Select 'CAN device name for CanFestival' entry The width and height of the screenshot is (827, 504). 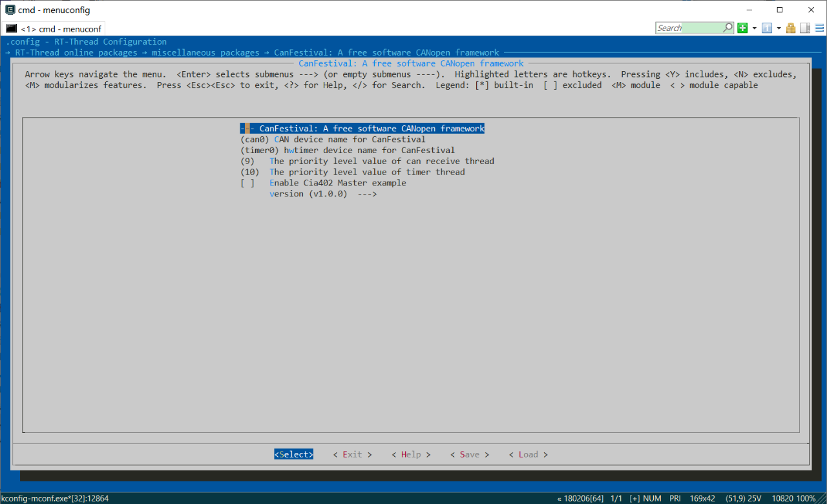point(333,139)
